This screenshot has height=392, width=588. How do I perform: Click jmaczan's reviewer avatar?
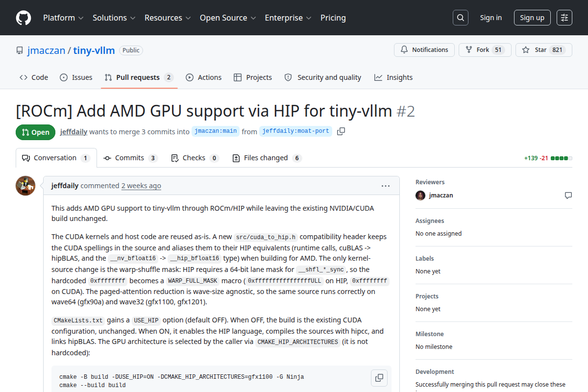(420, 195)
